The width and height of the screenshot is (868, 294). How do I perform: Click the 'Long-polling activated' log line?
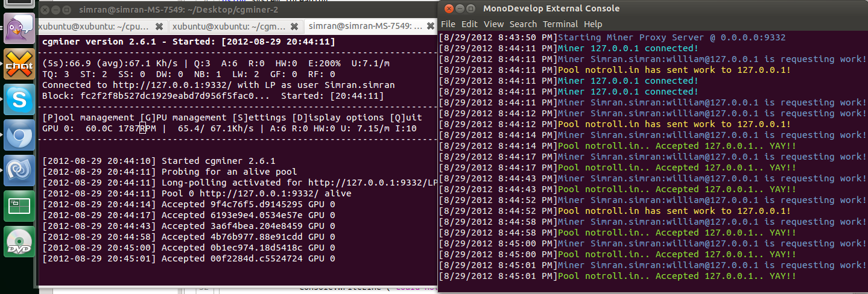click(x=239, y=183)
